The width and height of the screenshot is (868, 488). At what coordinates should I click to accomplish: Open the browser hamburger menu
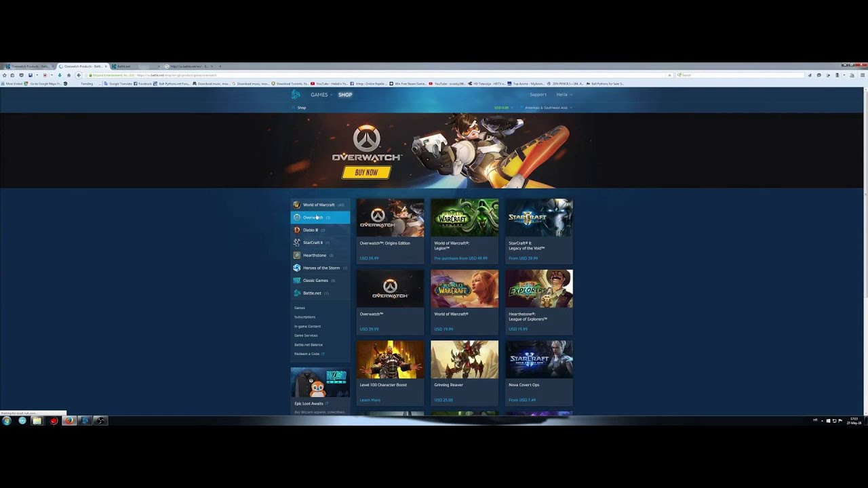point(863,75)
